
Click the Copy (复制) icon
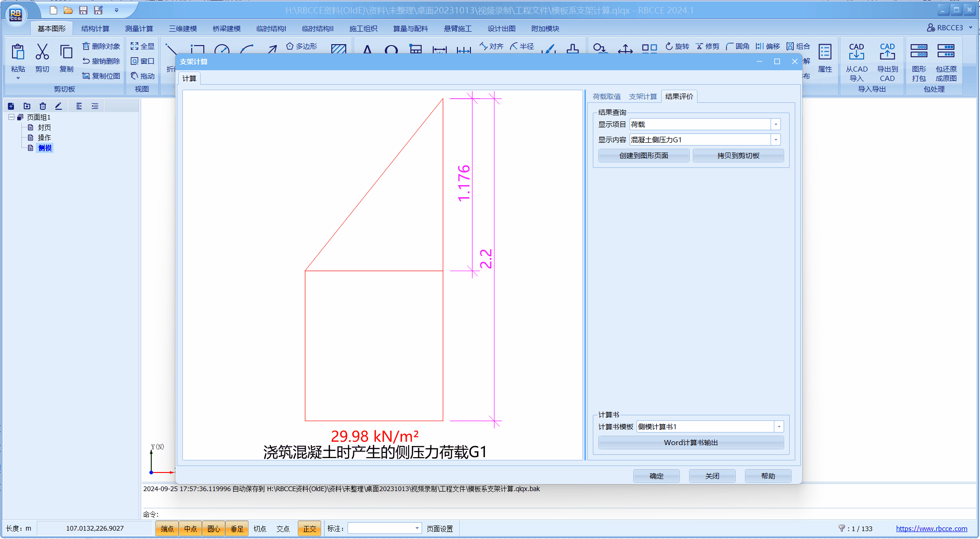click(66, 53)
